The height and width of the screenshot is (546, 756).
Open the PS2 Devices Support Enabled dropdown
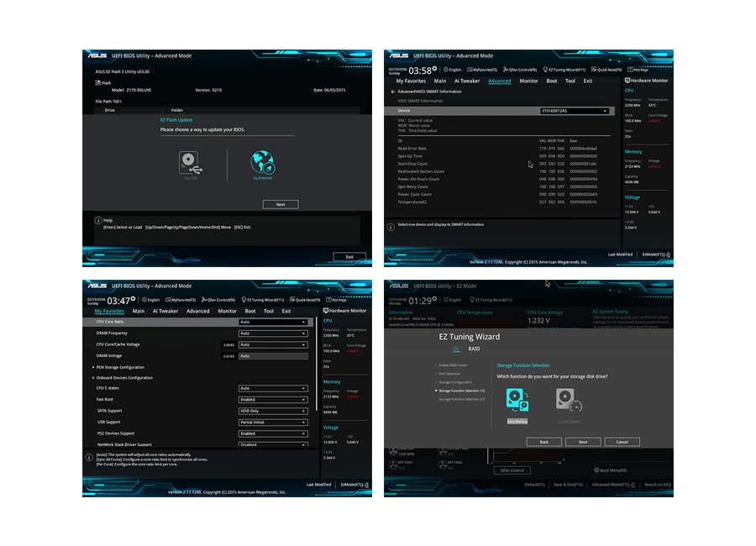[x=273, y=433]
